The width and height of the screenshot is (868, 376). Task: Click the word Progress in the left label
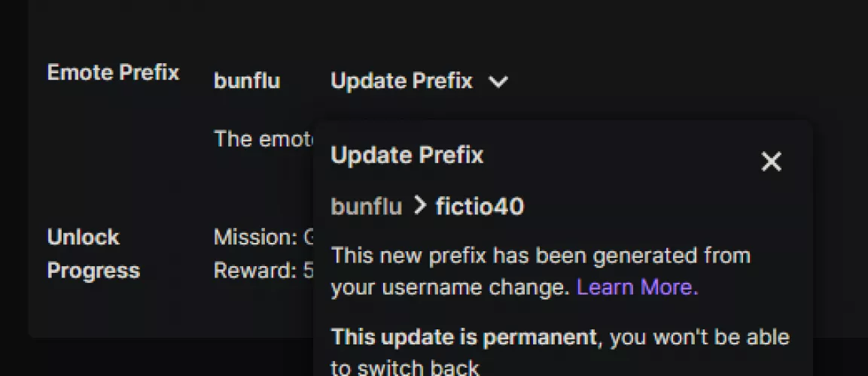(93, 271)
